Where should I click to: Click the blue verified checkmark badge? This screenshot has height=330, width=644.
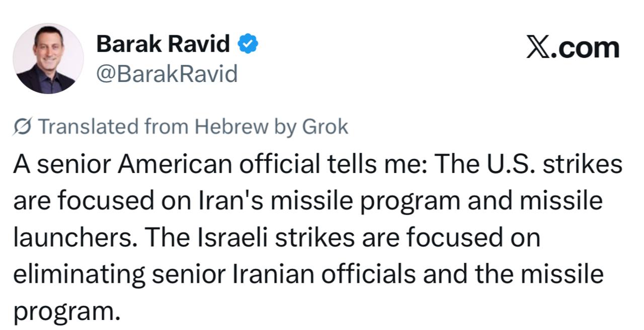248,45
